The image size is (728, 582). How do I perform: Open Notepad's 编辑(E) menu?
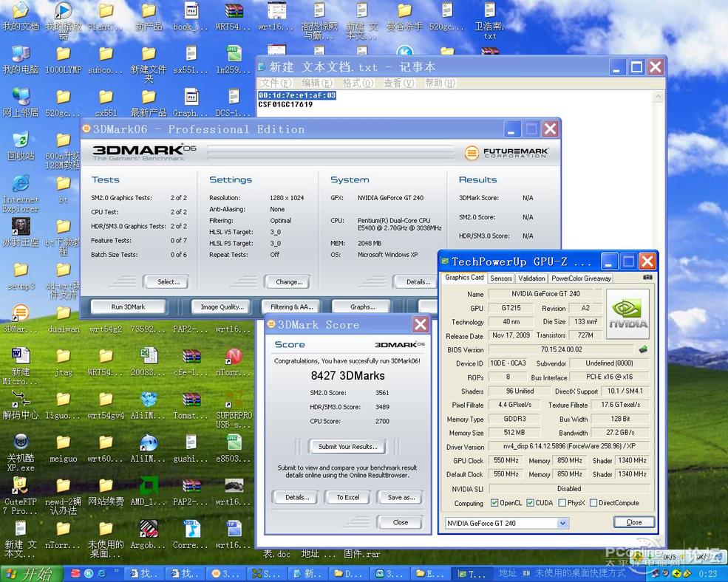(318, 83)
